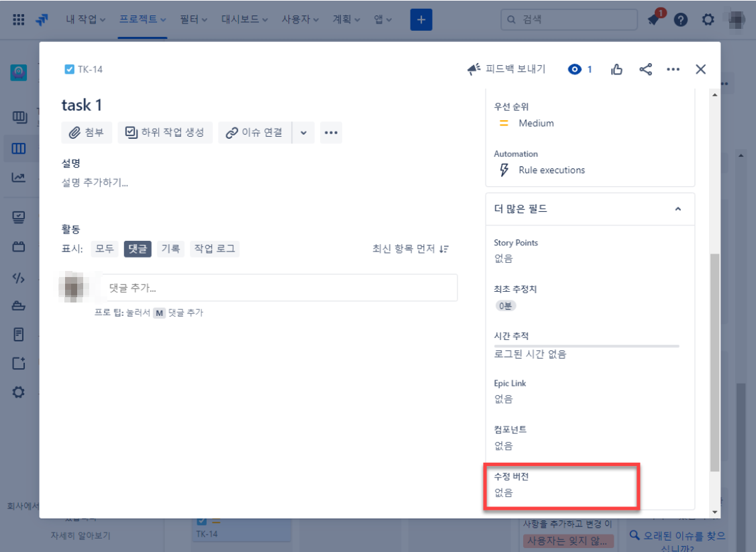Click the add shortcut icon in sidebar
This screenshot has height=552, width=756.
click(18, 364)
